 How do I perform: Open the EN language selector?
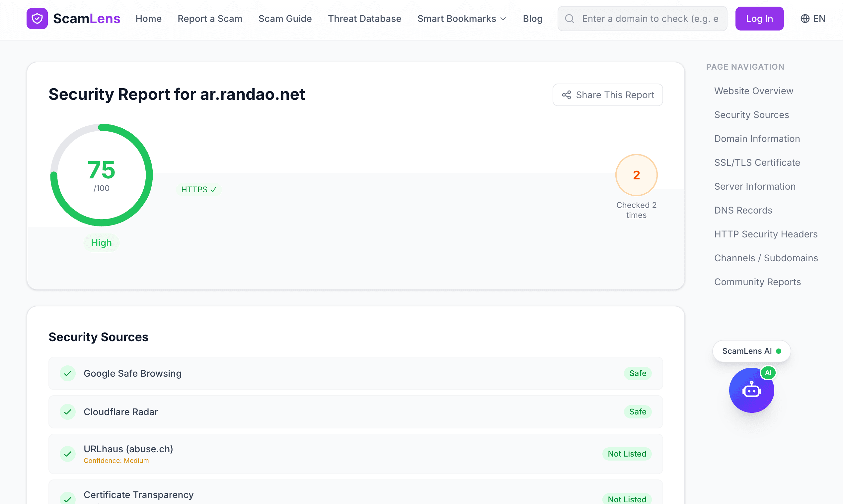813,18
